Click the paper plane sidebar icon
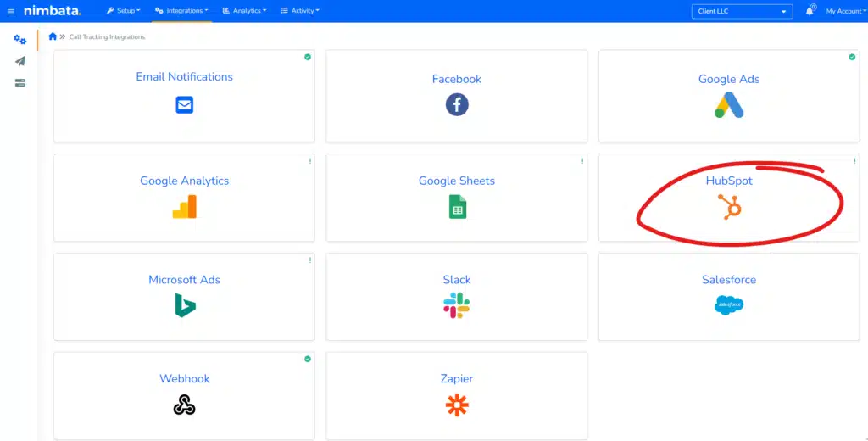 (x=20, y=61)
